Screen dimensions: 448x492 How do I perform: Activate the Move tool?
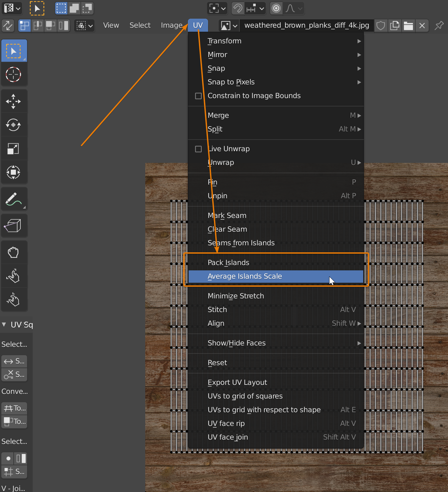coord(13,101)
